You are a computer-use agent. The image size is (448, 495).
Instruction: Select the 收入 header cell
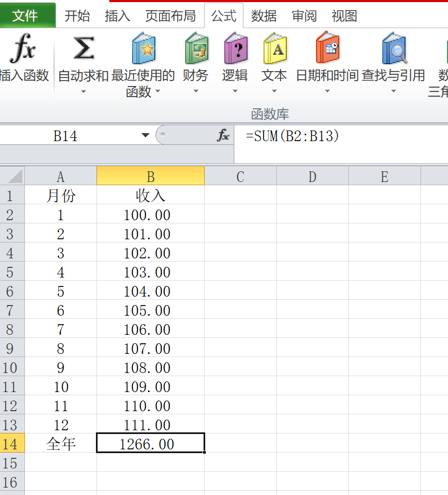point(151,195)
